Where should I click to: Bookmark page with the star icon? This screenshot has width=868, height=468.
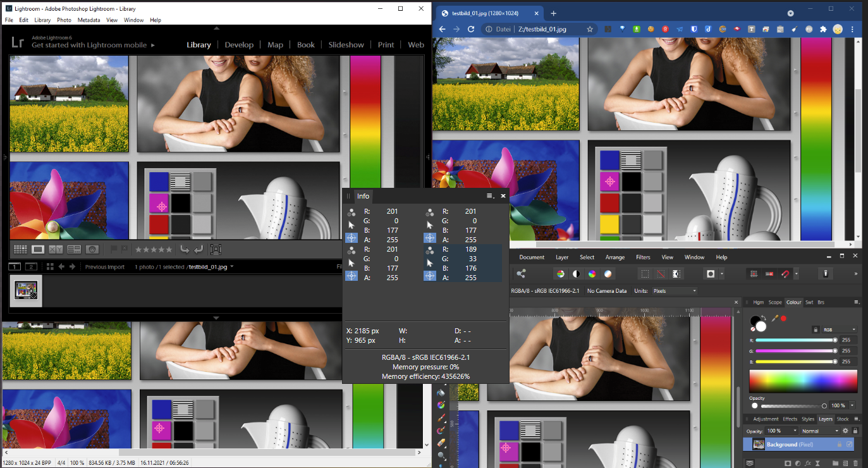click(590, 29)
